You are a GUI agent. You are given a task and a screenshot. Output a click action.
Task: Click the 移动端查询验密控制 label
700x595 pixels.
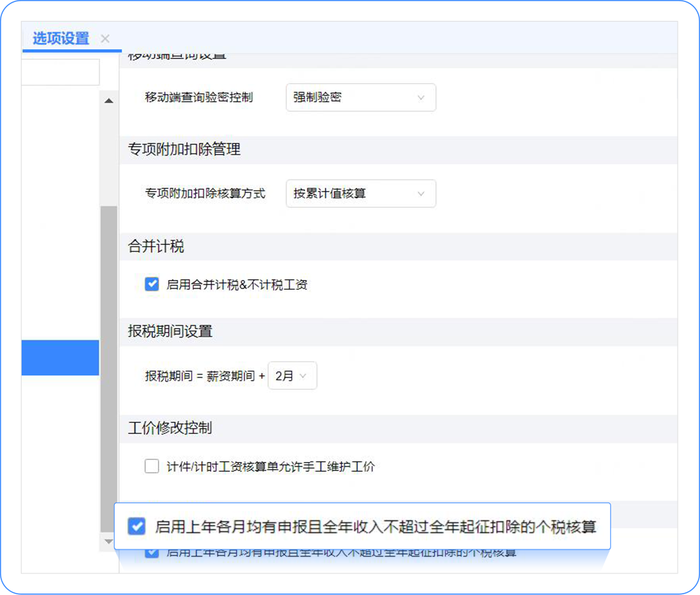point(199,97)
